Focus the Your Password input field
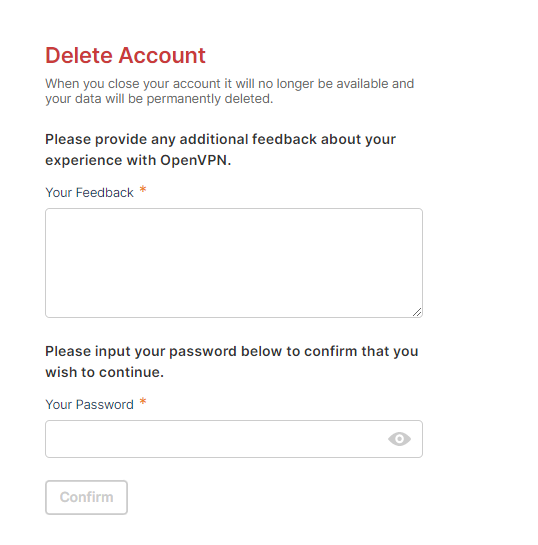Screen dimensions: 538x545 point(234,439)
